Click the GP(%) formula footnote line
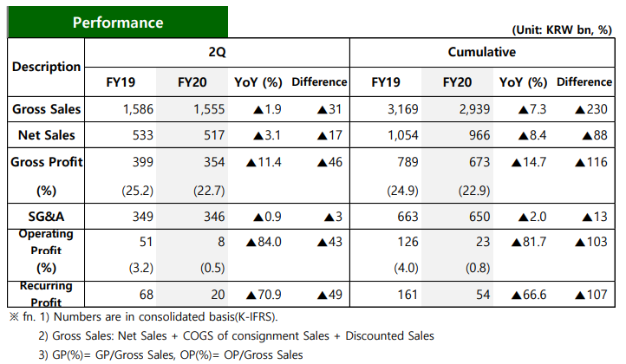This screenshot has width=626, height=364. point(171,354)
